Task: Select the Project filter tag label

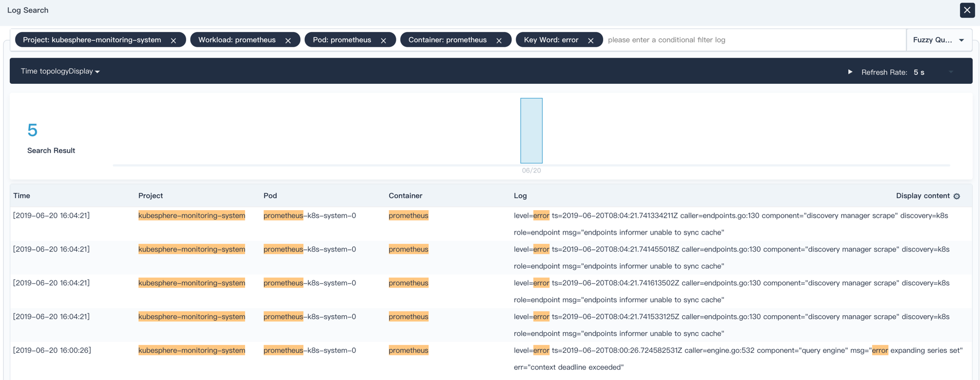Action: click(92, 40)
